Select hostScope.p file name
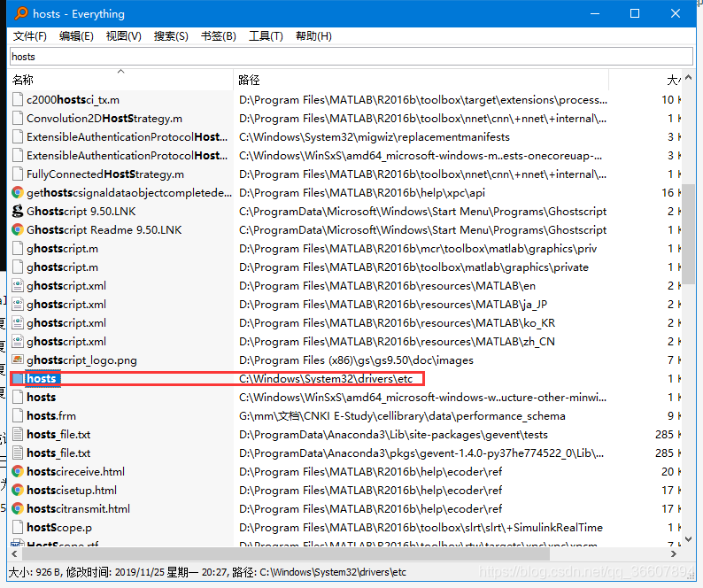The height and width of the screenshot is (588, 703). click(59, 528)
